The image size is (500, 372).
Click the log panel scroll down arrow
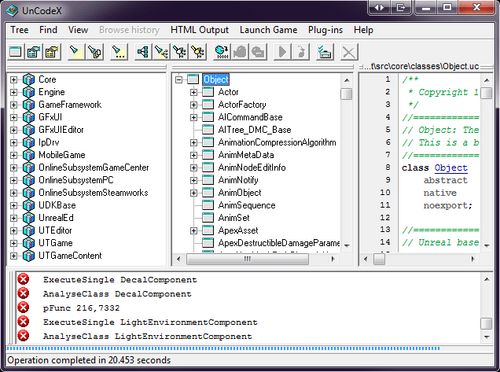[487, 337]
